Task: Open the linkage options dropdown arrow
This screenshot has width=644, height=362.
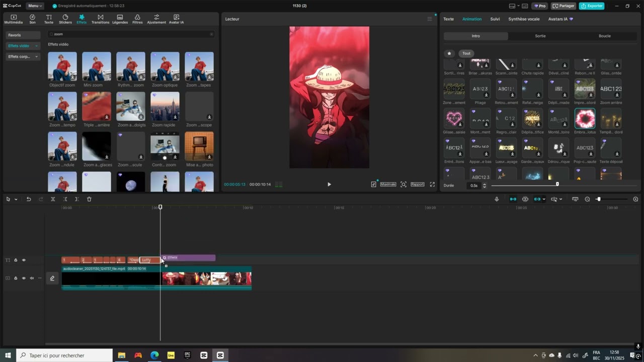Action: (544, 199)
